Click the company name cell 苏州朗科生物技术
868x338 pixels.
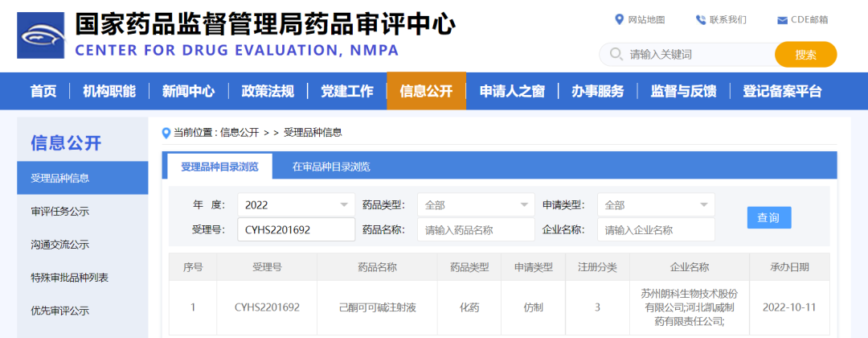coord(690,307)
